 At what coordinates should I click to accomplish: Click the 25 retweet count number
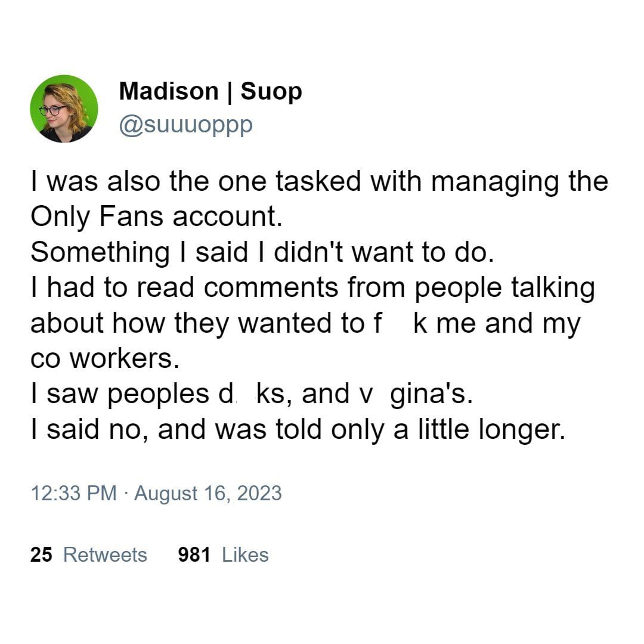[41, 555]
